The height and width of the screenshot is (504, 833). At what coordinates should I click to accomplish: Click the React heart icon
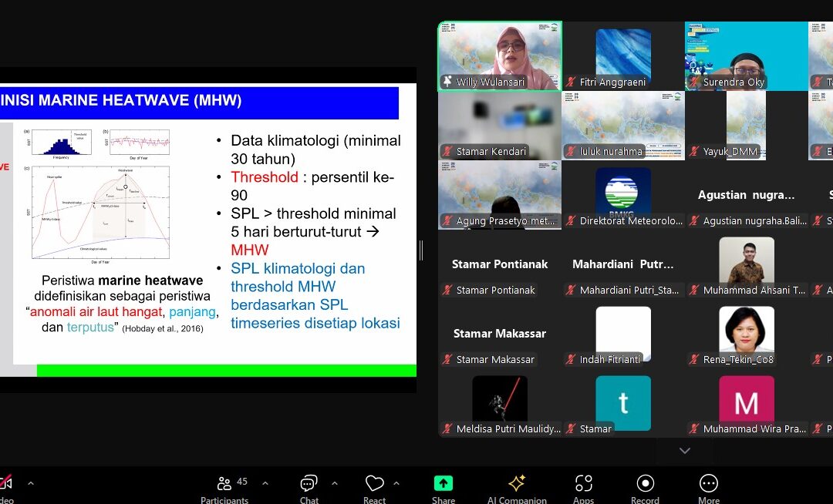coord(375,487)
